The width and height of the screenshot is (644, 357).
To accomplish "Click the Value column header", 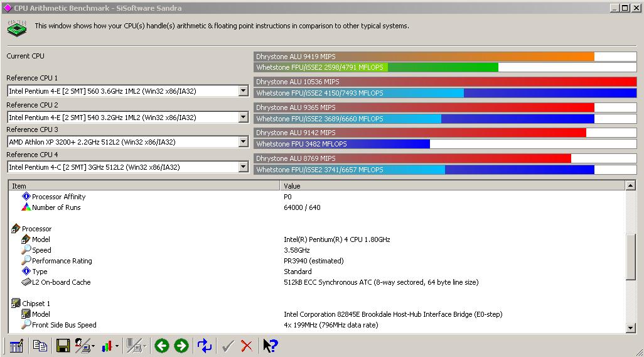I will (453, 186).
